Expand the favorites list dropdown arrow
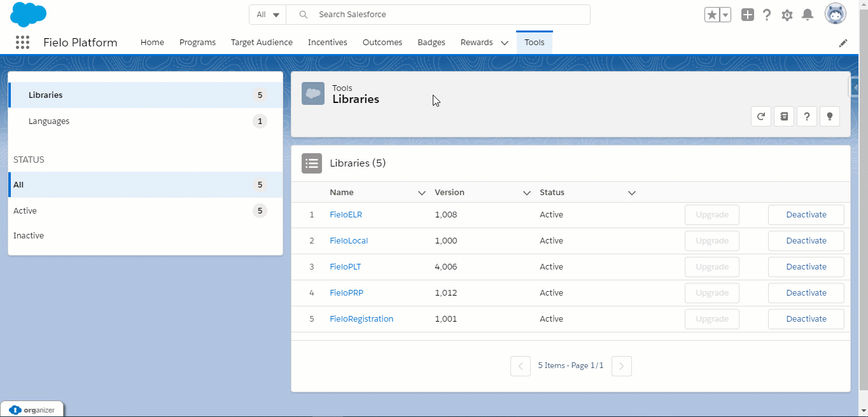Screen dimensions: 868x417 [725, 15]
